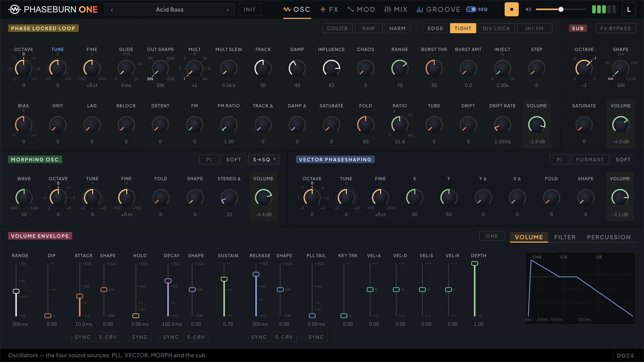Switch to the MOD tab

tap(361, 10)
